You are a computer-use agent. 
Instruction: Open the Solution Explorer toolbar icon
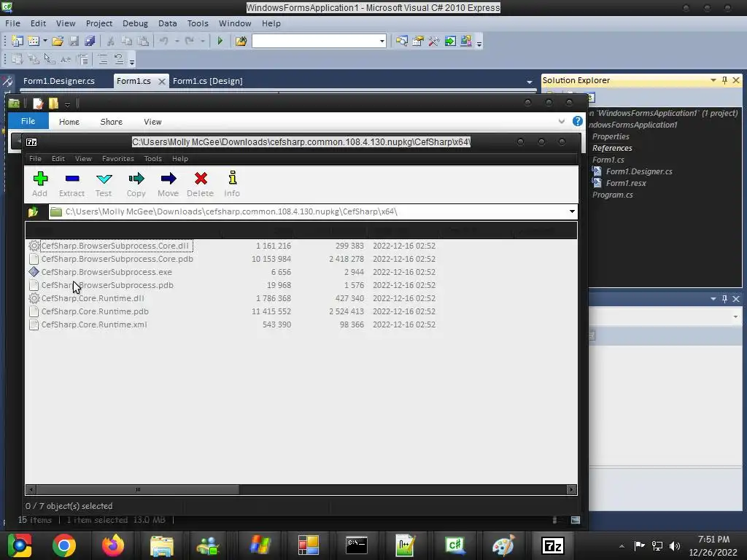pyautogui.click(x=402, y=41)
